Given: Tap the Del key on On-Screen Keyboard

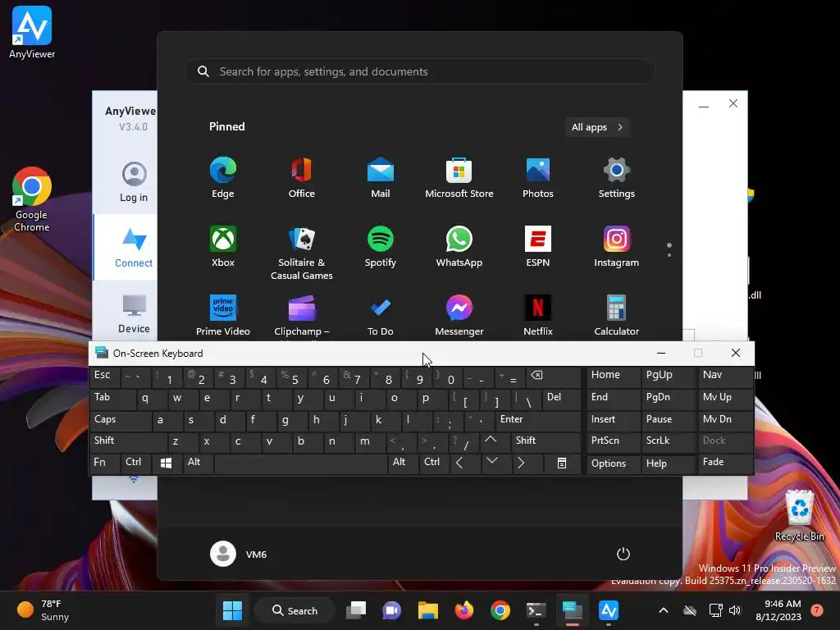Looking at the screenshot, I should pos(561,399).
